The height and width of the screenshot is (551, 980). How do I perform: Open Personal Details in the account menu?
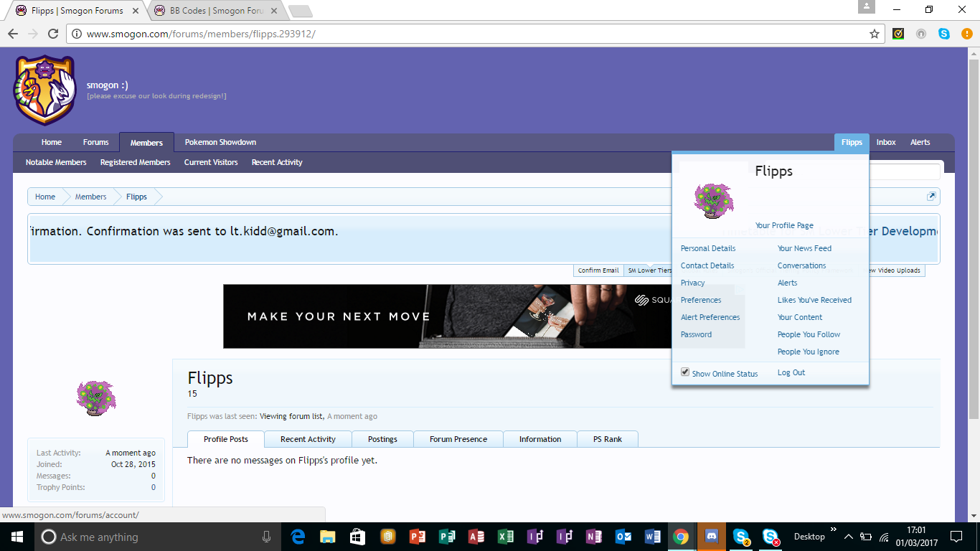[x=708, y=248]
